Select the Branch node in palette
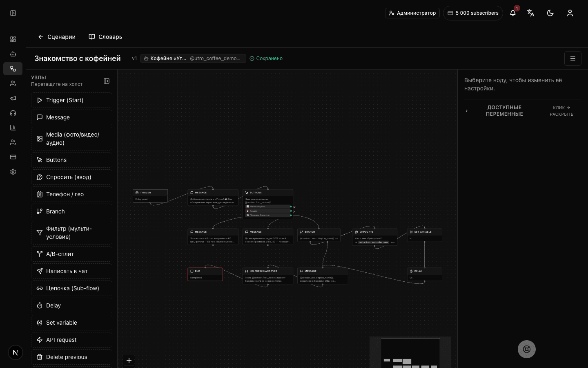Screen dimensions: 588x368 (72, 211)
